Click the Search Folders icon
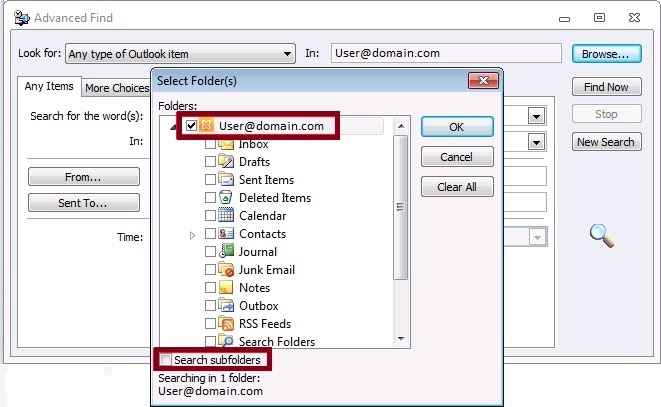 226,340
